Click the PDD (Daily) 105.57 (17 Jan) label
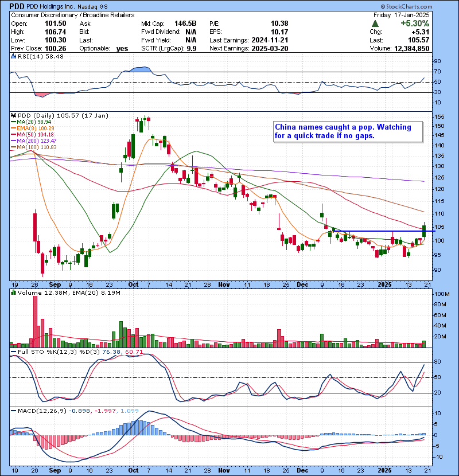Image resolution: width=459 pixels, height=476 pixels. click(63, 116)
